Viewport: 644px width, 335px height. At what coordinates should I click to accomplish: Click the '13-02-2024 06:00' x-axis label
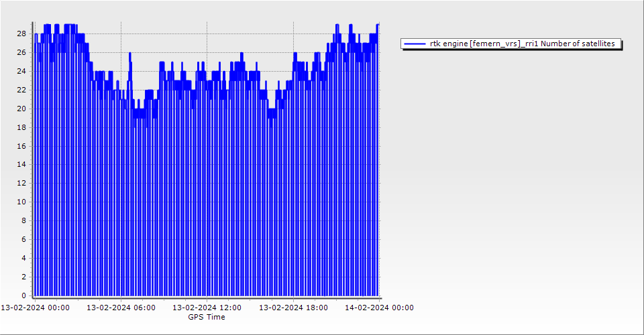click(x=121, y=308)
